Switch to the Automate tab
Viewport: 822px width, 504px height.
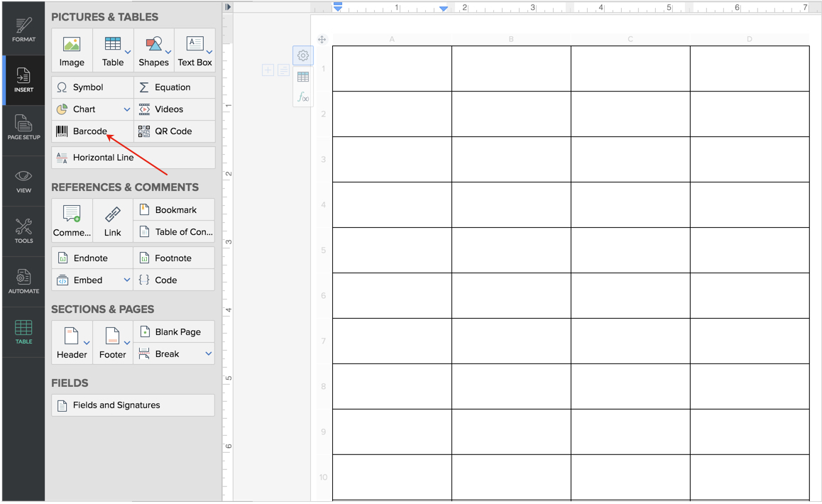pyautogui.click(x=23, y=282)
